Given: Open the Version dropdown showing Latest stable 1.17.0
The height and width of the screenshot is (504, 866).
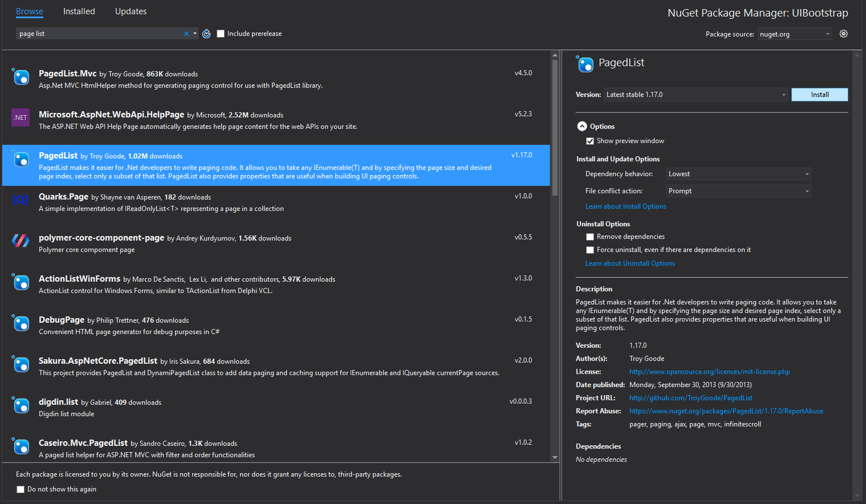Looking at the screenshot, I should (696, 95).
